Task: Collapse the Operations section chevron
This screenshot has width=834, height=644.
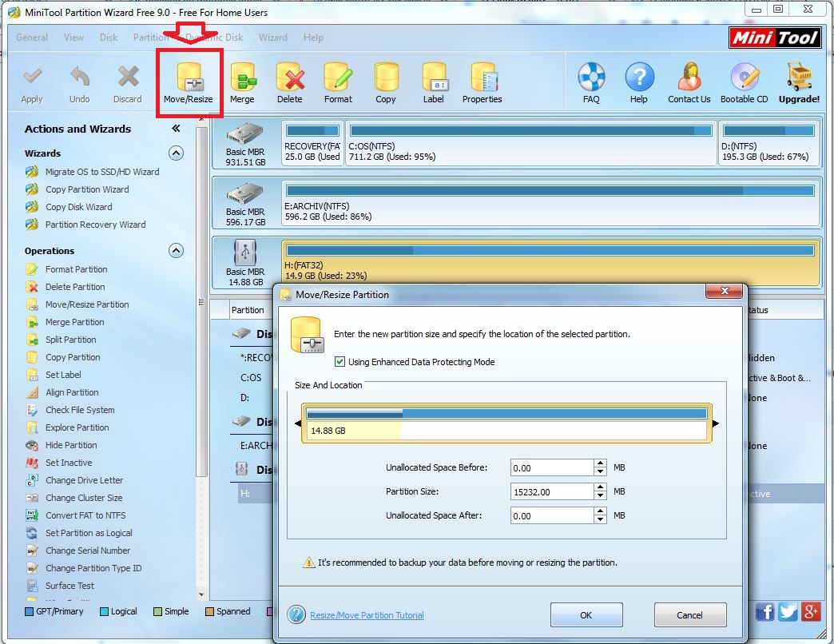Action: (x=176, y=251)
